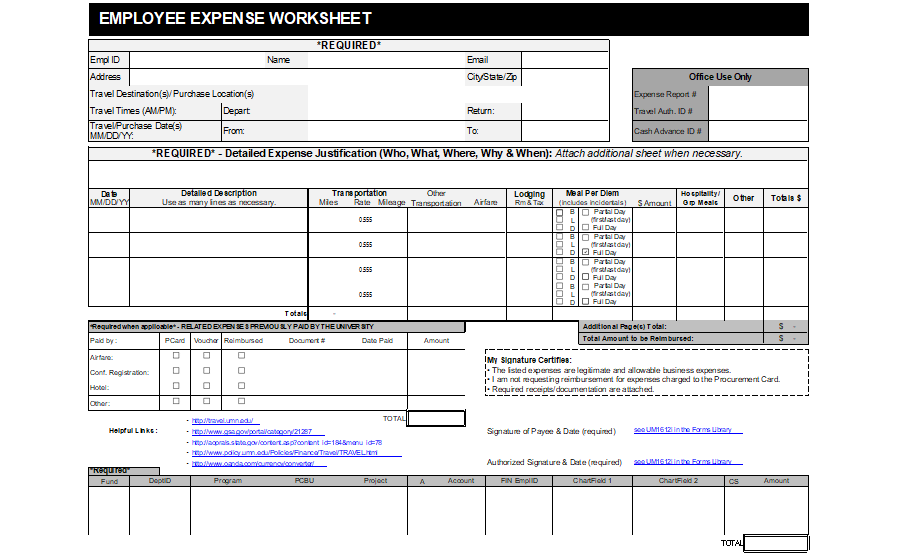900x559 pixels.
Task: Click the Depart time field
Action: (386, 111)
